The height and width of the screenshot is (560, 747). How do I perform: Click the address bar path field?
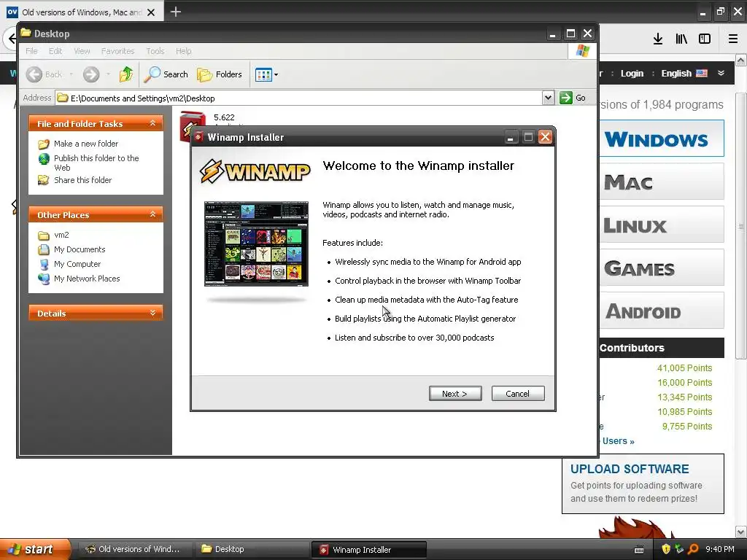(x=298, y=98)
